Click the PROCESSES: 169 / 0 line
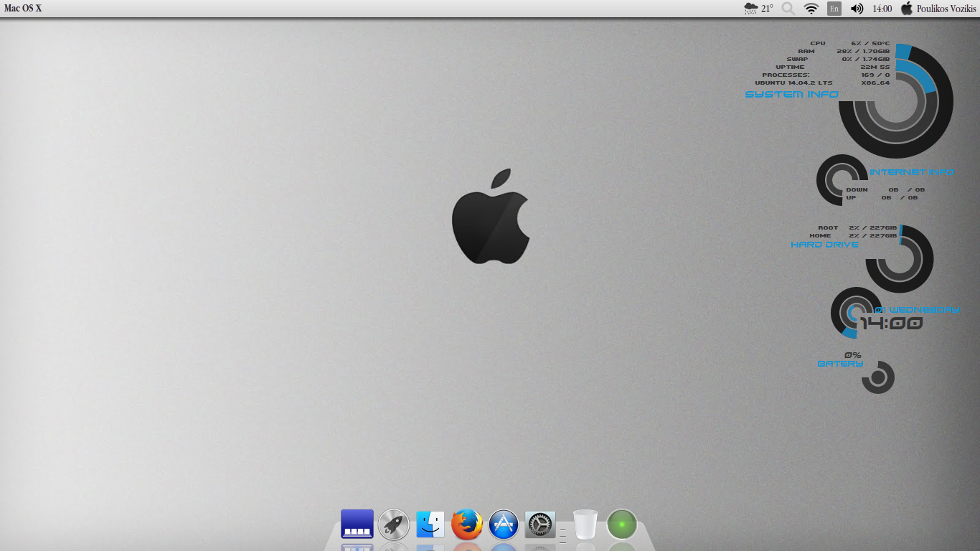 click(x=826, y=75)
